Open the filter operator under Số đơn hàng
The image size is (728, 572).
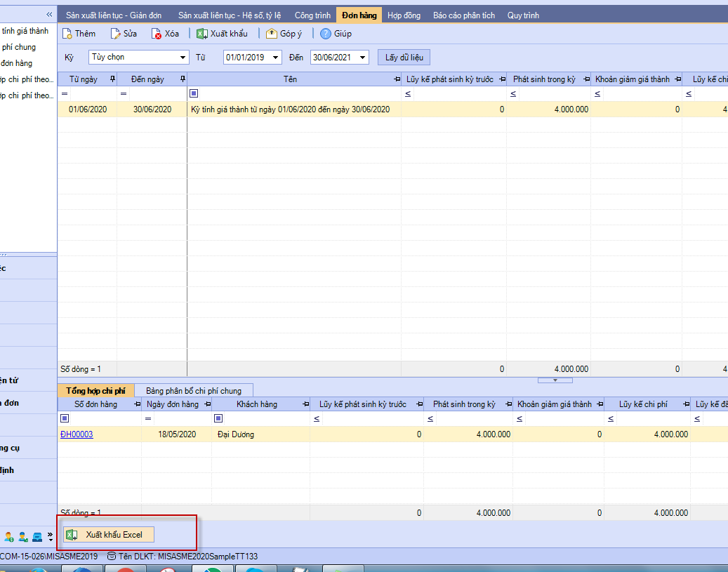coord(65,418)
